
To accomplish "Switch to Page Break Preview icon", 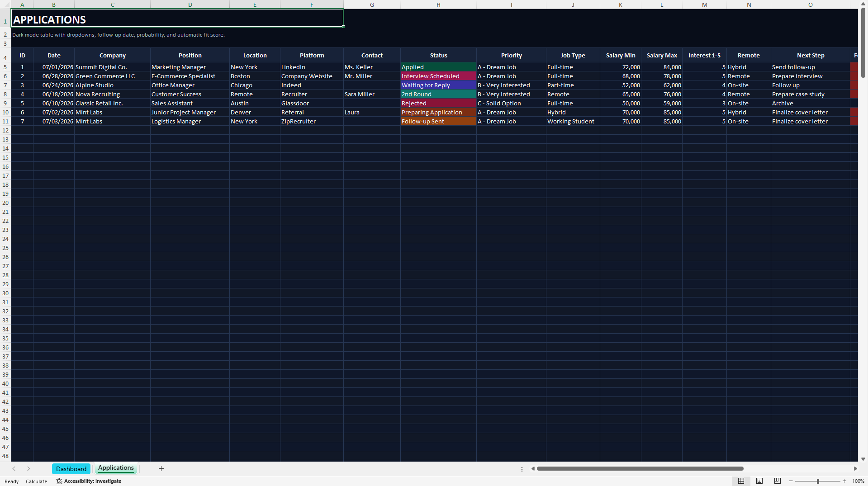I will pyautogui.click(x=778, y=481).
